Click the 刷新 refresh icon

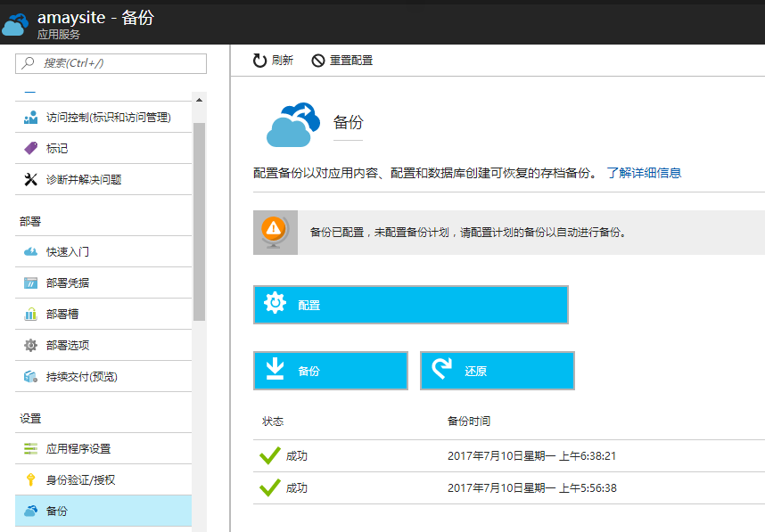pyautogui.click(x=259, y=61)
